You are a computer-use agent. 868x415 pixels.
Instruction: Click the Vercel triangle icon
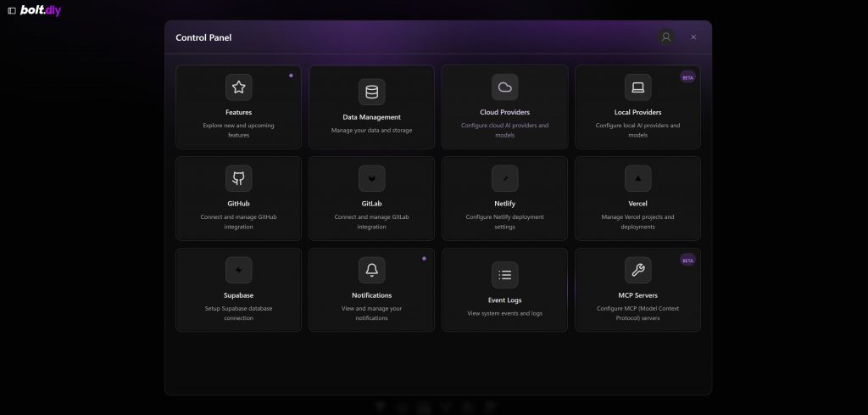pyautogui.click(x=637, y=178)
